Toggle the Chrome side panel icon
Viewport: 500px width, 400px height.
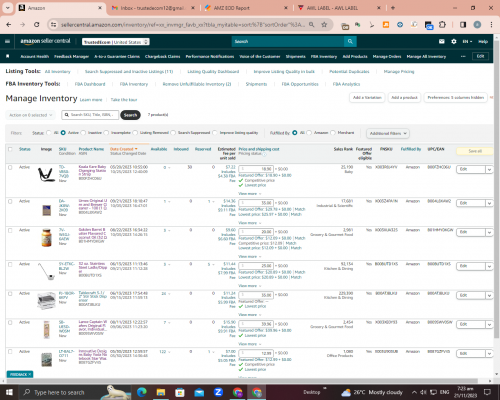coord(463,25)
